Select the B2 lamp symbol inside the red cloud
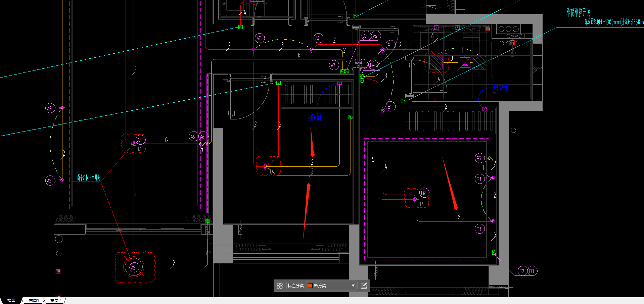The height and width of the screenshot is (304, 644). click(x=416, y=199)
